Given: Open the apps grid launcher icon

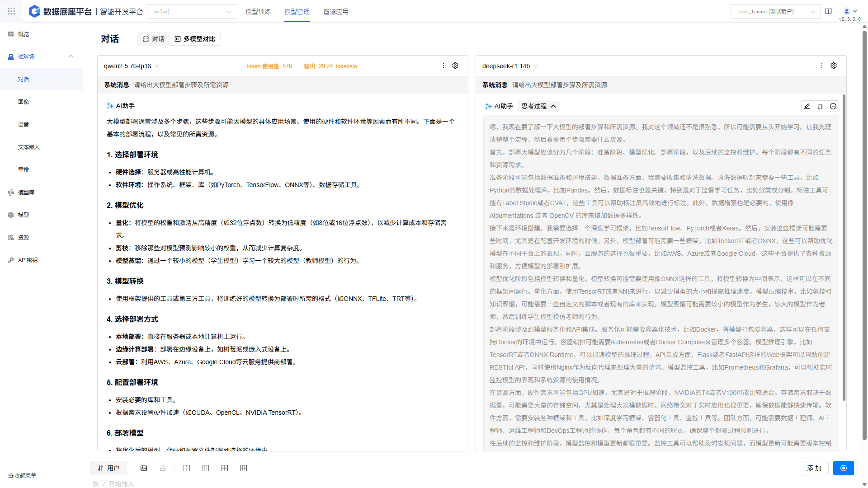Looking at the screenshot, I should coord(11,11).
